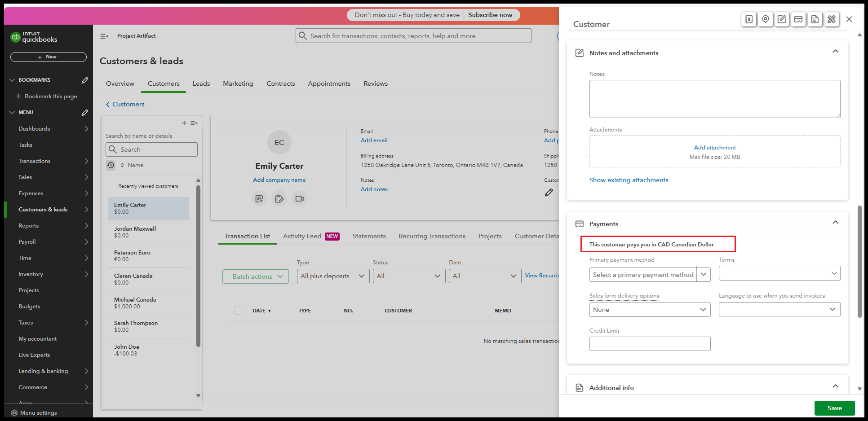
Task: Click the ruler and pencil customization icon
Action: point(832,19)
